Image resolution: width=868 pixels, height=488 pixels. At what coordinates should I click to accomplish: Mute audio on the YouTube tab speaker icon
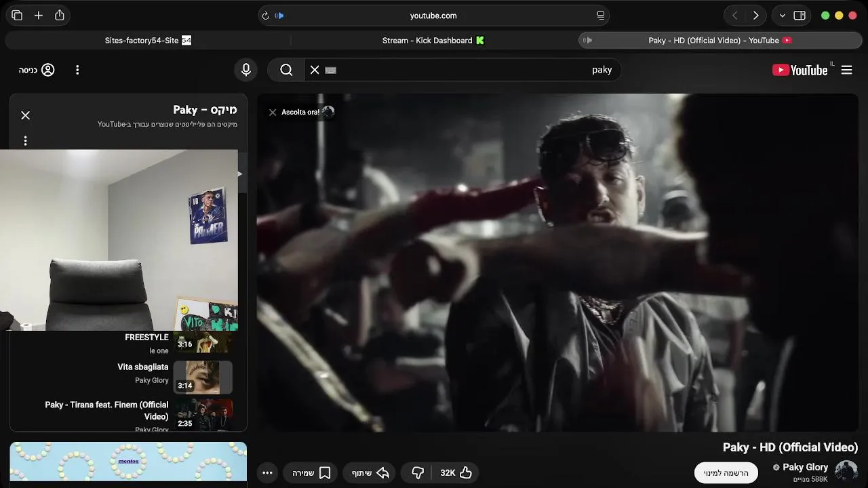[x=588, y=41]
